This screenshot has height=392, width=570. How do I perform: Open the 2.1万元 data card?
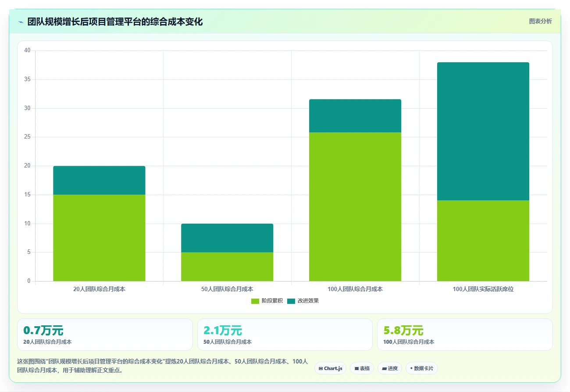tap(285, 335)
